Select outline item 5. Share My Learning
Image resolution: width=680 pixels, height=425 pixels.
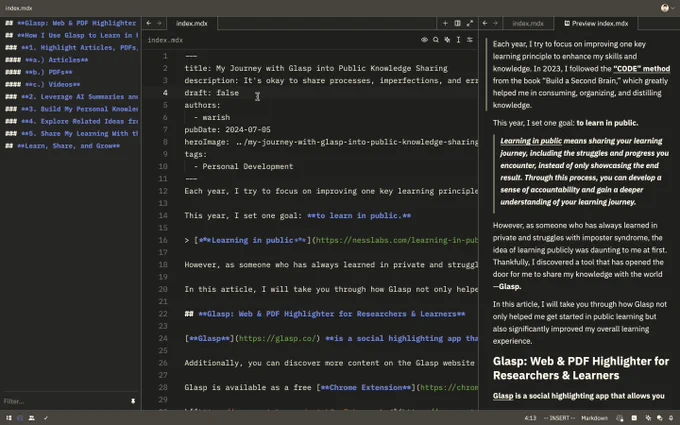click(71, 134)
